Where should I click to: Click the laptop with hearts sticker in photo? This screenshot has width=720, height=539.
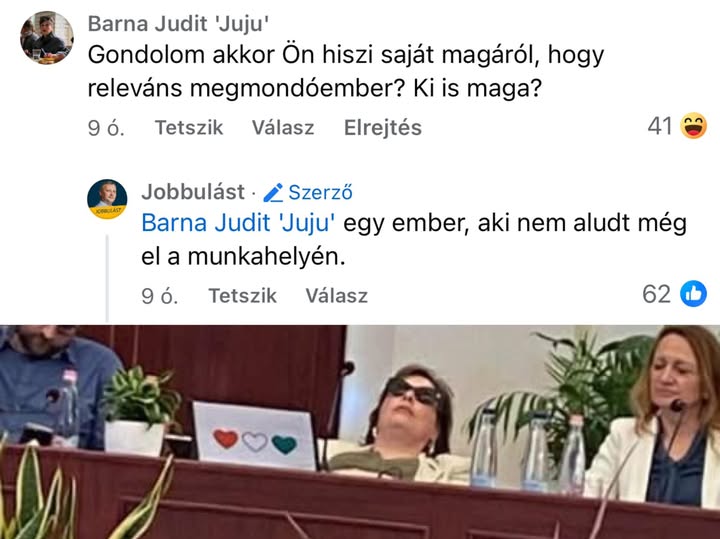(255, 436)
